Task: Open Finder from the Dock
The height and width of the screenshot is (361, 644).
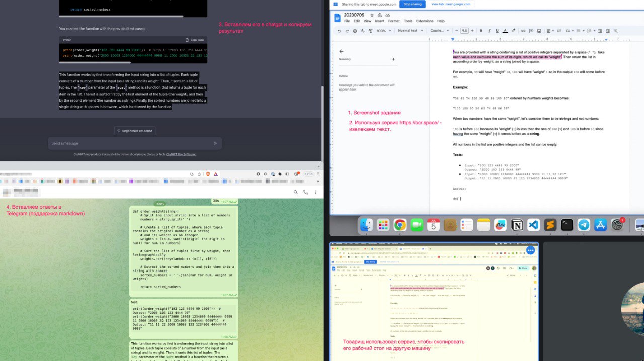Action: pyautogui.click(x=366, y=225)
